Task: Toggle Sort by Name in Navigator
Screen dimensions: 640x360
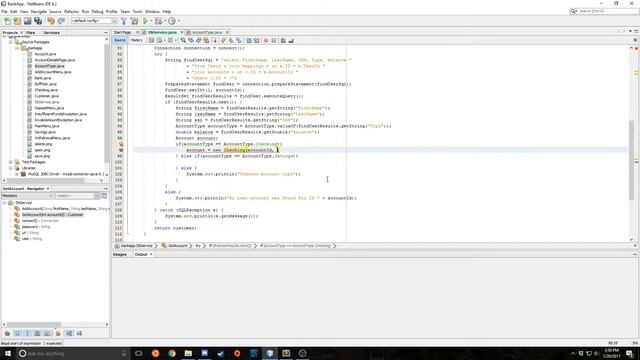Action: point(69,333)
